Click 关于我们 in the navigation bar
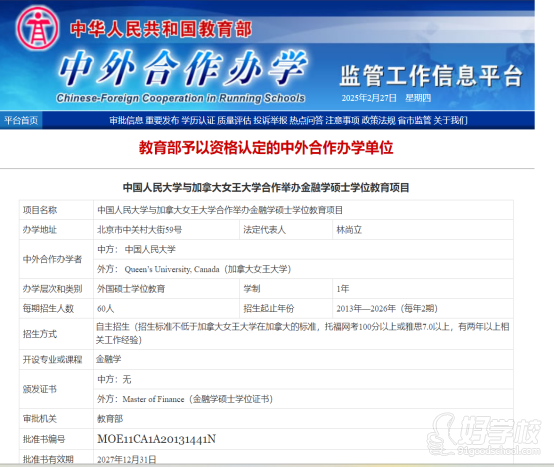 450,120
